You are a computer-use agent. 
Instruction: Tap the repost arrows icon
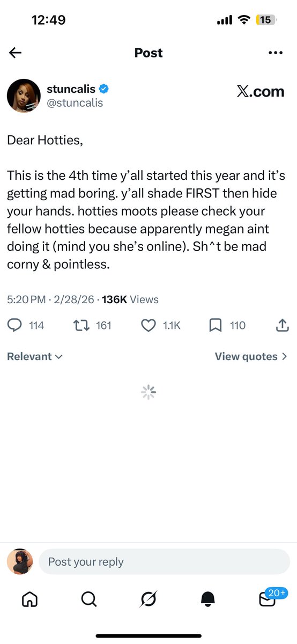tap(80, 325)
